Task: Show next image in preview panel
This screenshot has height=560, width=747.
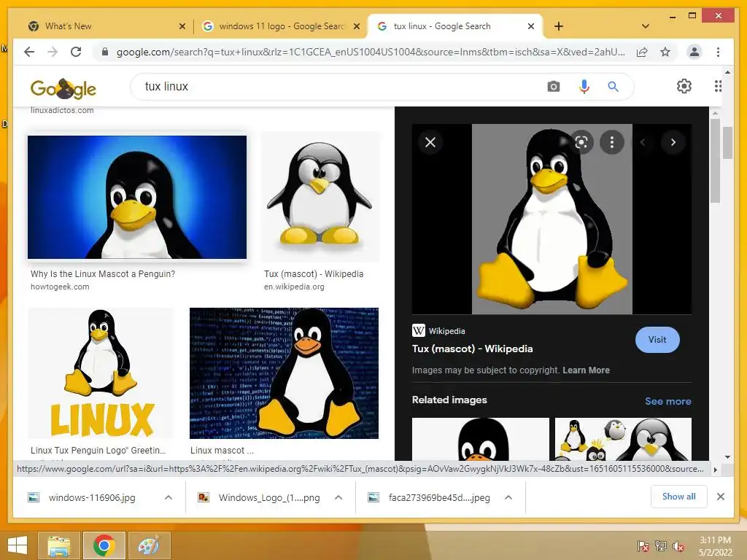Action: coord(673,142)
